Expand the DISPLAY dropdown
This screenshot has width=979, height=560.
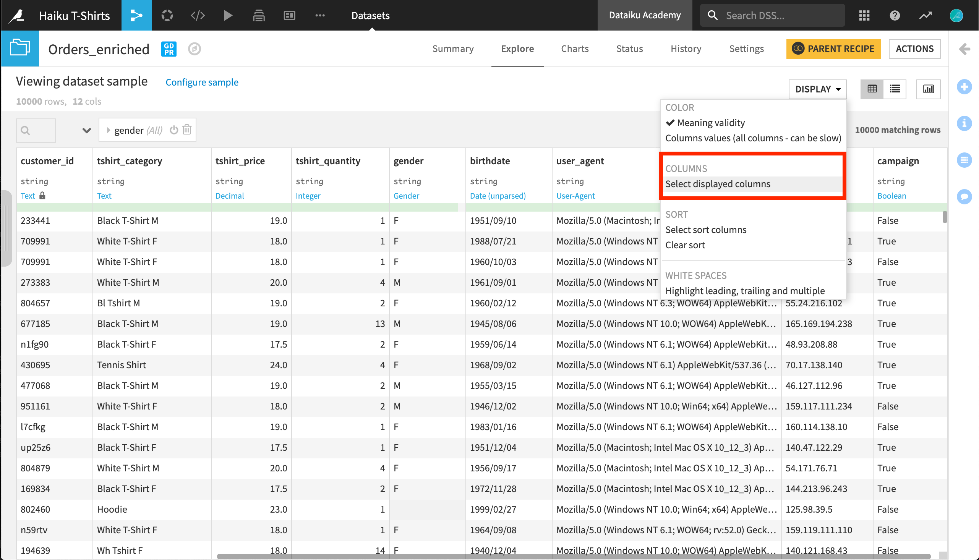pyautogui.click(x=817, y=89)
